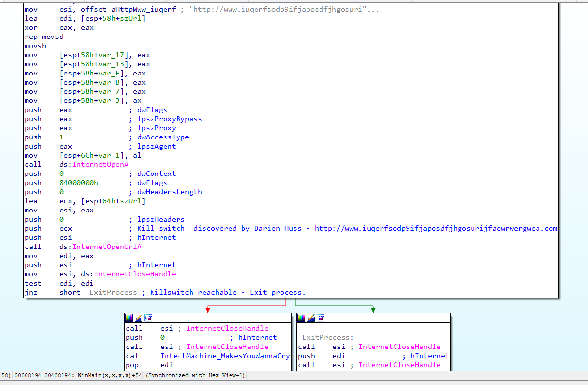Select the 84000000h dwFlags value
This screenshot has height=385, width=588.
(x=78, y=183)
